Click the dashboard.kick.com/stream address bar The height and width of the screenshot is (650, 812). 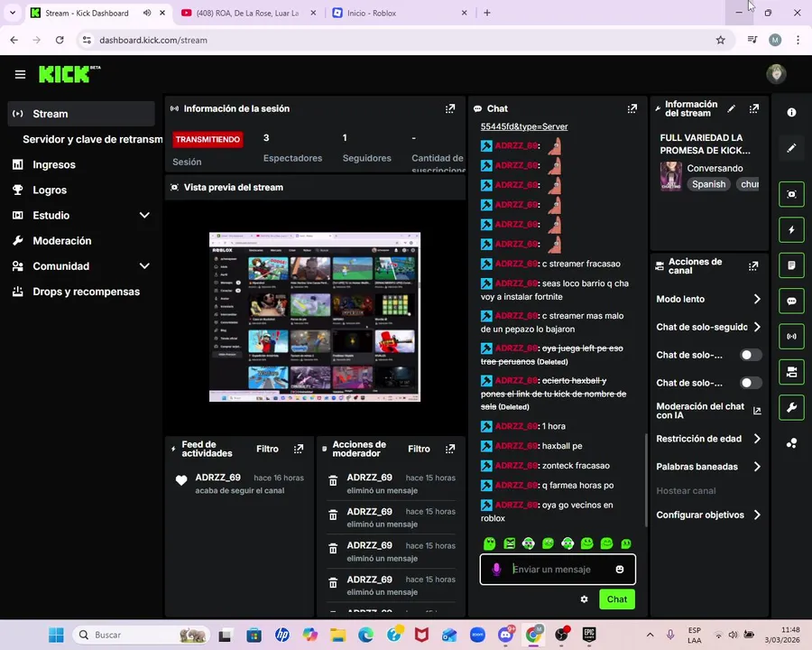pyautogui.click(x=404, y=40)
